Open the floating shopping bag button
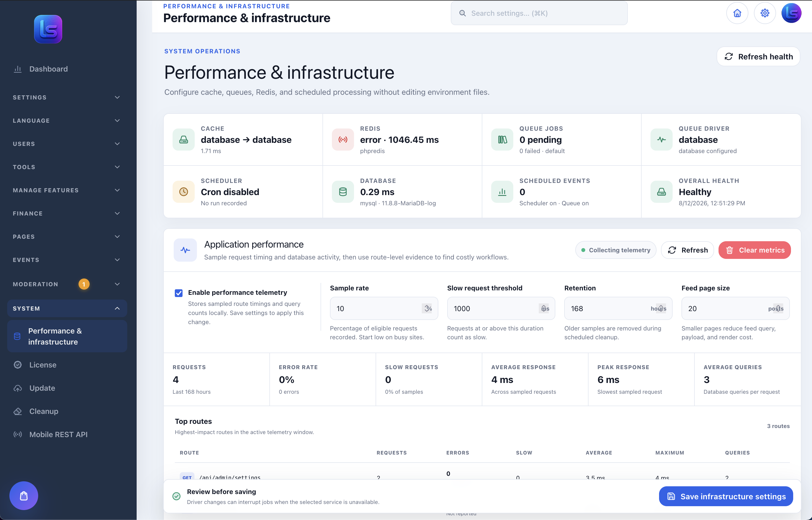812x520 pixels. point(24,496)
